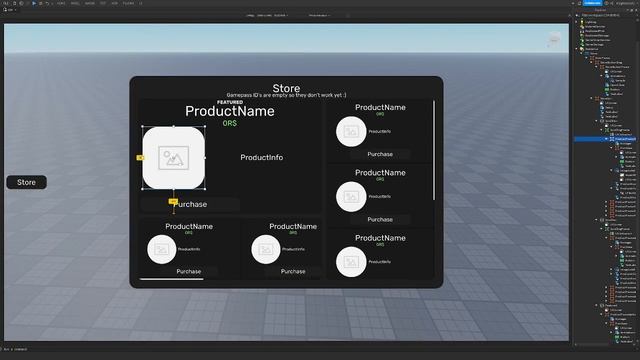Click the store's horizontal scrollbar handle
Screen dimensions: 640x360
(x=171, y=279)
